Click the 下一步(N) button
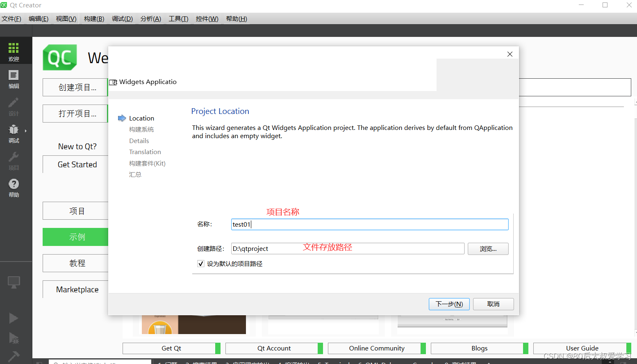Image resolution: width=637 pixels, height=364 pixels. pos(449,304)
